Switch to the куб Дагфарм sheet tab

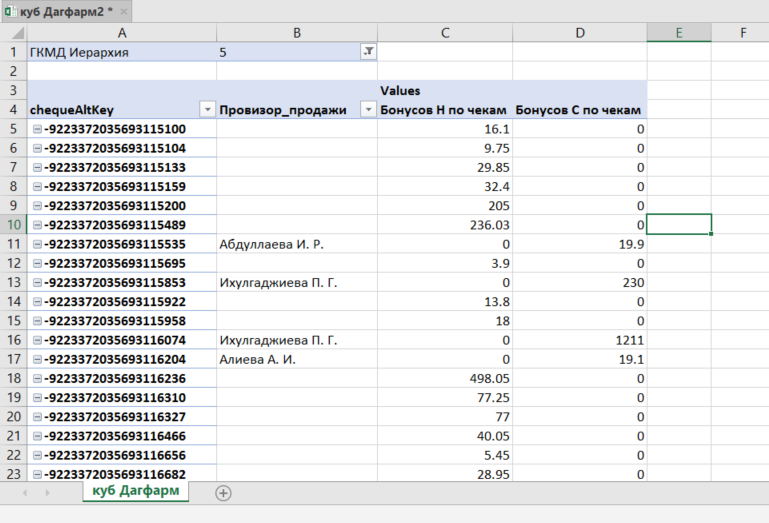(x=136, y=491)
